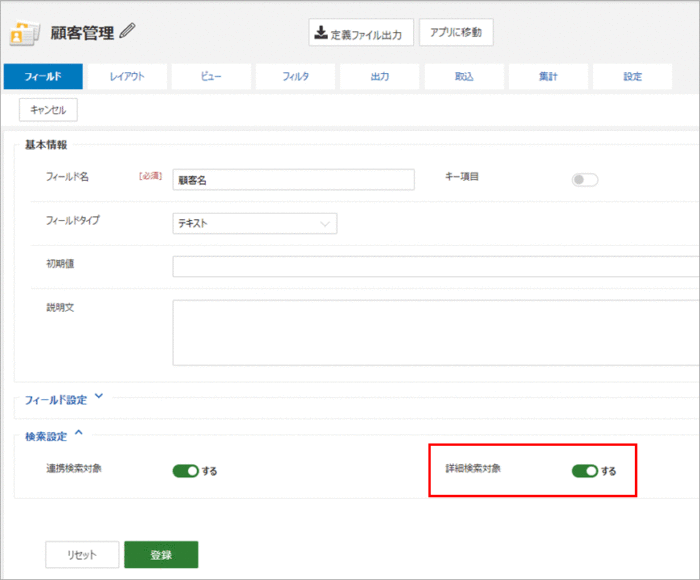Screen dimensions: 700x580
Task: Open the 設定 tab
Action: click(633, 76)
